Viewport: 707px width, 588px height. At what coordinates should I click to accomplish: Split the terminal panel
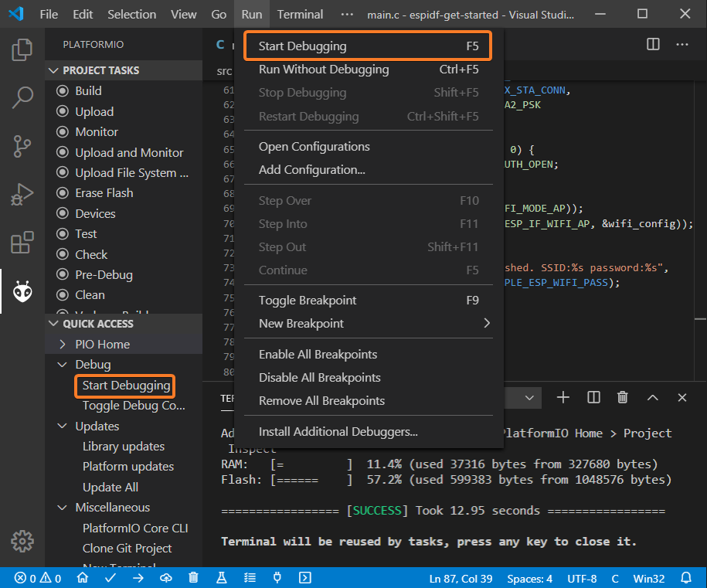[593, 397]
